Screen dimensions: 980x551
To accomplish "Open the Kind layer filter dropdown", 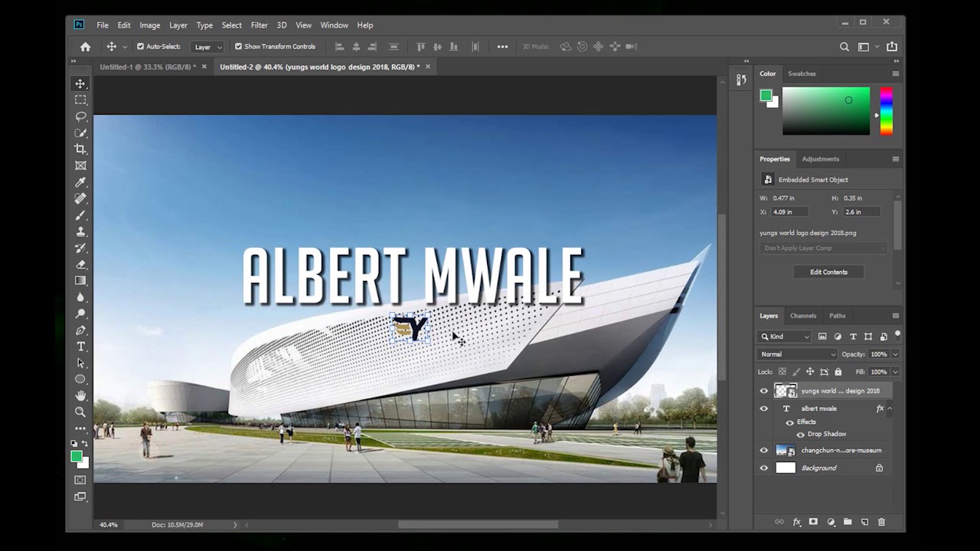I will [x=784, y=337].
